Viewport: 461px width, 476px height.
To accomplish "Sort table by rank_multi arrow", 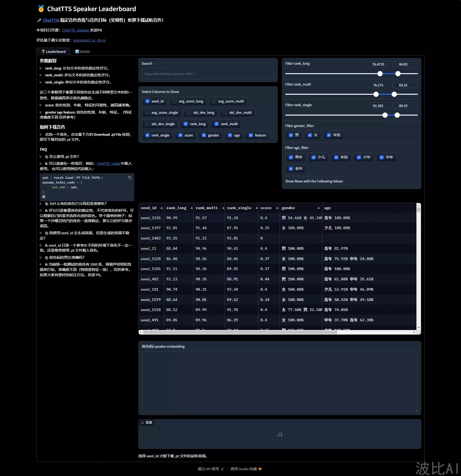I will [x=223, y=208].
